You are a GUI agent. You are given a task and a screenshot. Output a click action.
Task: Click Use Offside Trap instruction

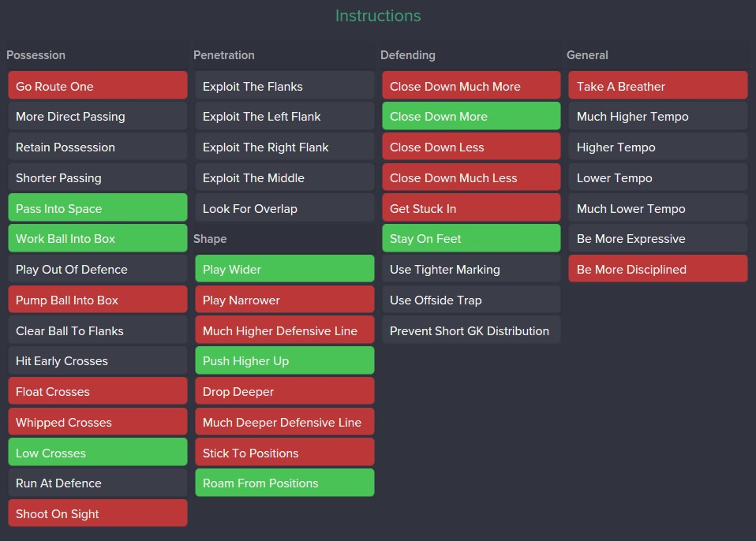[471, 300]
